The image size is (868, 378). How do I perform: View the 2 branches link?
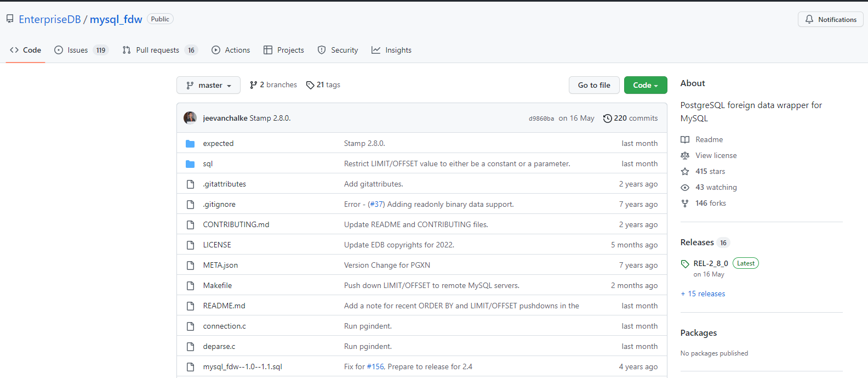[x=273, y=85]
